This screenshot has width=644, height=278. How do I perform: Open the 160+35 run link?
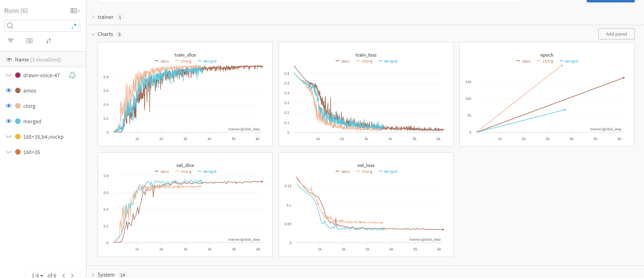point(31,152)
